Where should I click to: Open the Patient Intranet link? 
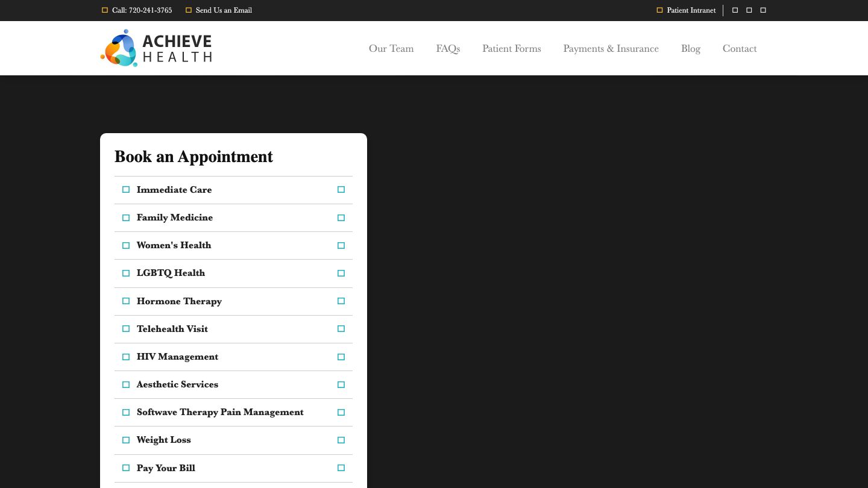[691, 10]
